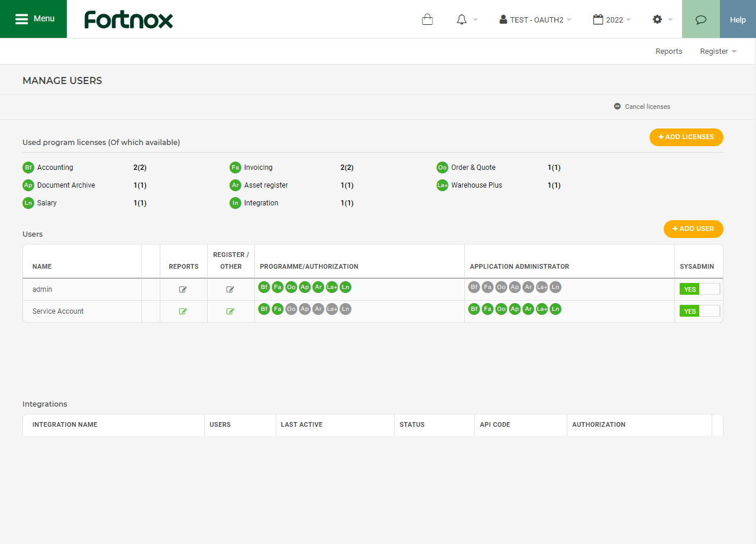
Task: Click the Document Archive license icon
Action: (x=28, y=185)
